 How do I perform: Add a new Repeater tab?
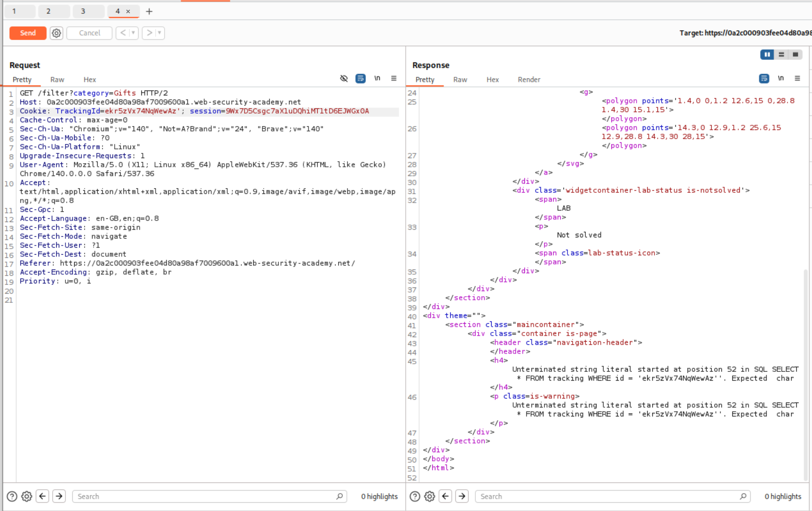point(149,11)
